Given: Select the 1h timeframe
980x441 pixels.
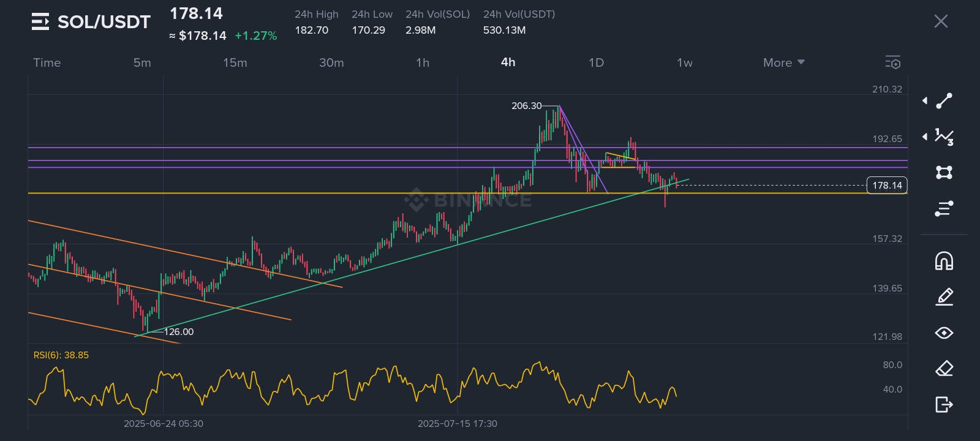Looking at the screenshot, I should coord(423,62).
